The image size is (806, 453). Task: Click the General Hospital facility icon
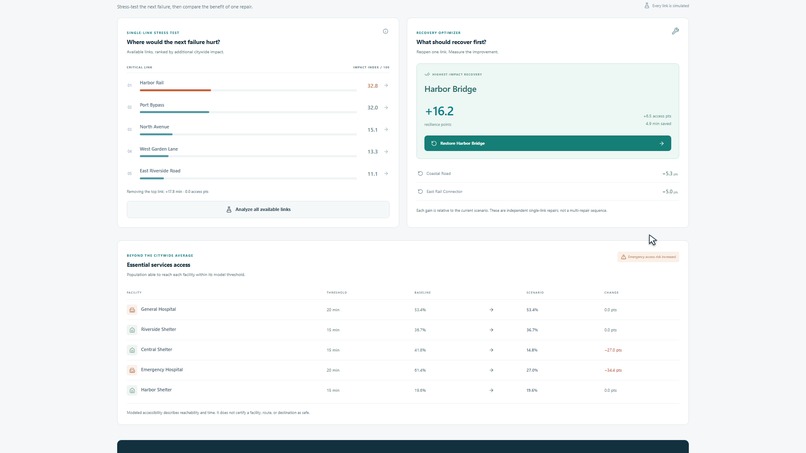click(132, 310)
